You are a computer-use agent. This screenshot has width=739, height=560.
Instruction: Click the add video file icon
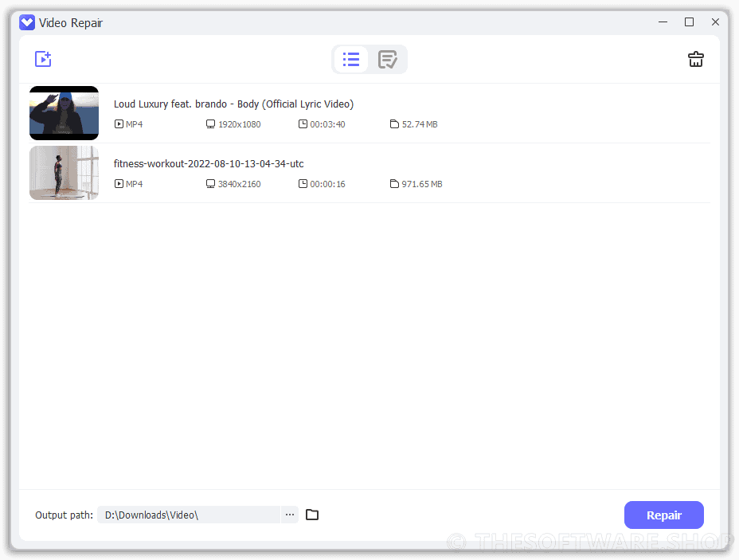coord(43,59)
